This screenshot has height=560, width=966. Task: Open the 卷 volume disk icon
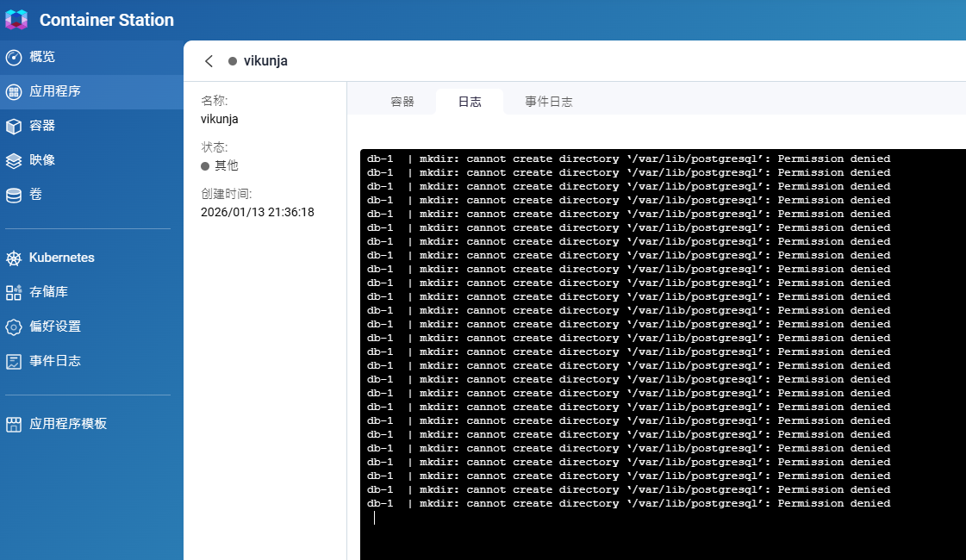[14, 195]
